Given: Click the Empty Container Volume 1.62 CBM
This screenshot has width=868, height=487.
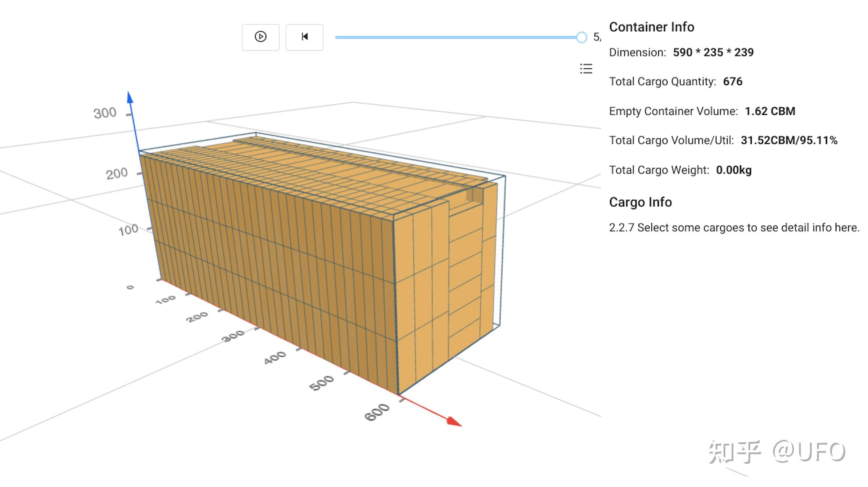Looking at the screenshot, I should [x=769, y=111].
